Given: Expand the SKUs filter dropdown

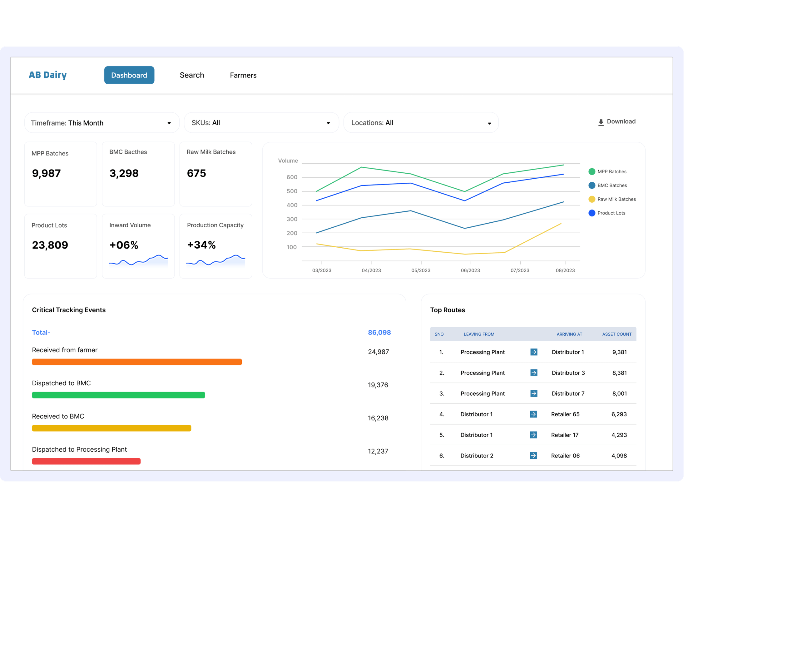Looking at the screenshot, I should [261, 123].
